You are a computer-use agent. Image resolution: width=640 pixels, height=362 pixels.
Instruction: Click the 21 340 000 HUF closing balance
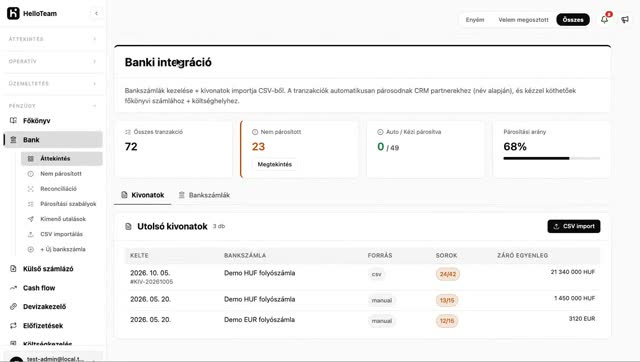573,272
